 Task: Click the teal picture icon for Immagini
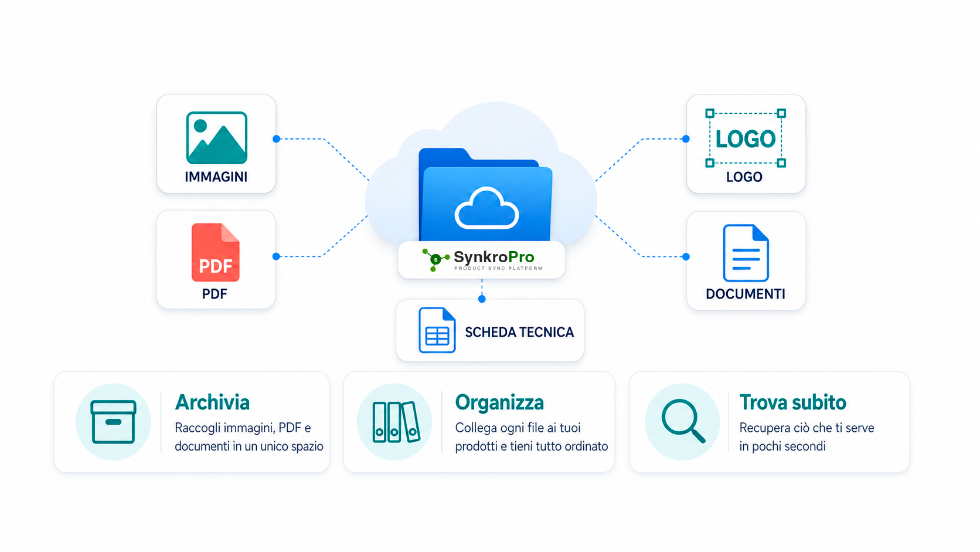coord(216,137)
